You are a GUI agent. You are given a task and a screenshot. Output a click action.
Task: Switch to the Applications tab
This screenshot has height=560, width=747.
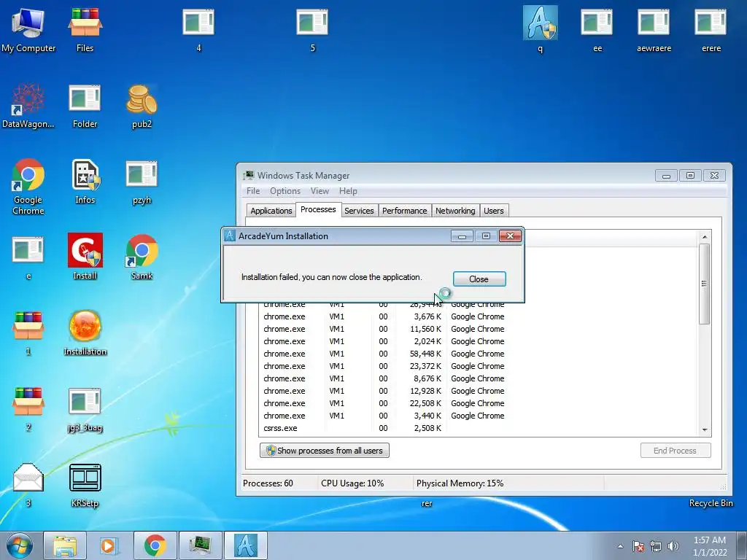(x=271, y=211)
